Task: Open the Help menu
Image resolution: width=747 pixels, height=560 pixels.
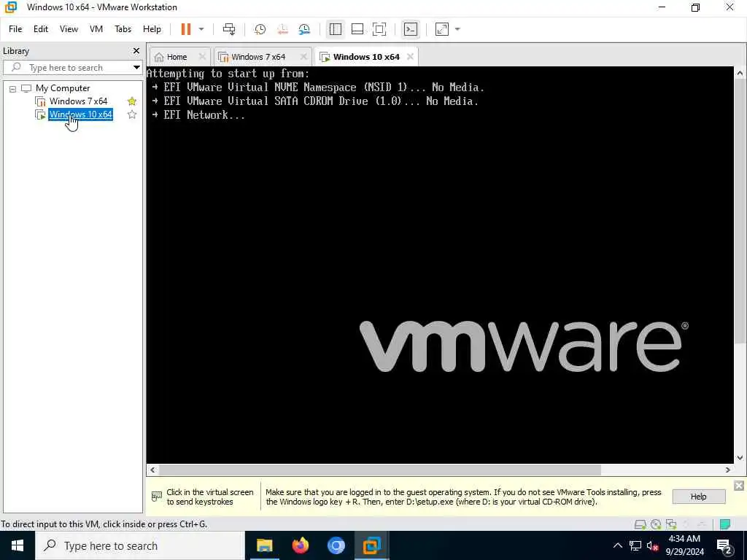Action: (152, 29)
